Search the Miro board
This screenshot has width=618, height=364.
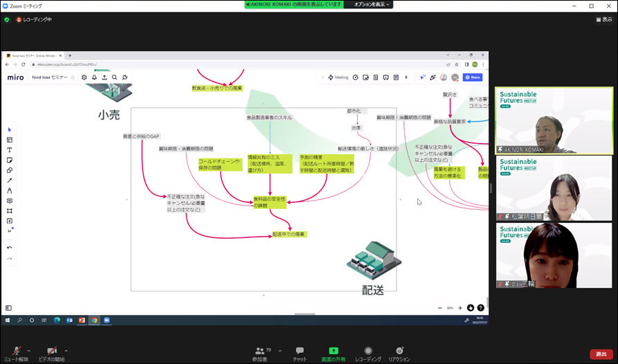[114, 78]
